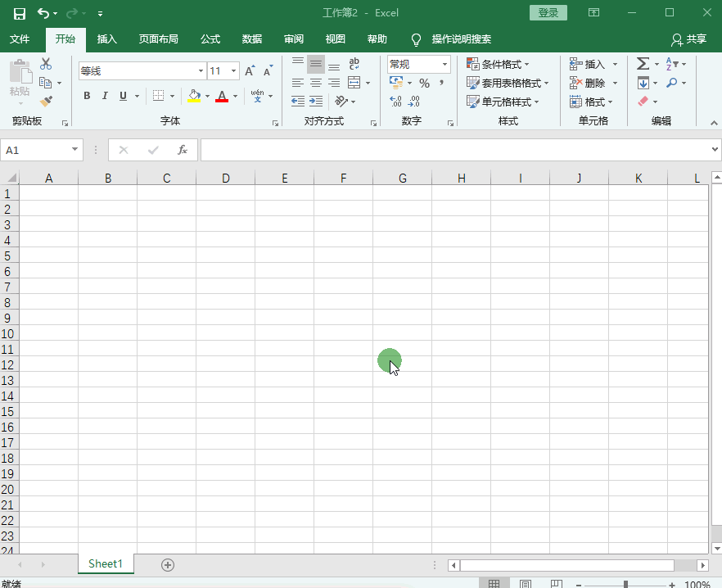Click the Increase Font Size icon

250,71
